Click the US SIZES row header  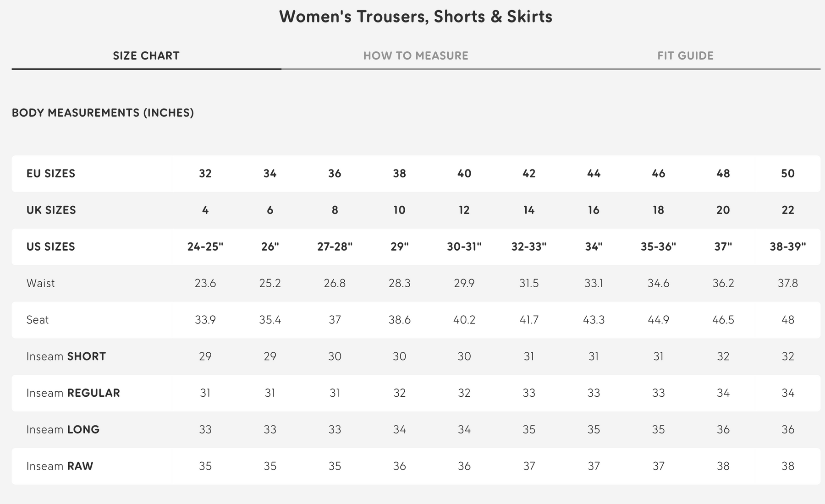[51, 247]
